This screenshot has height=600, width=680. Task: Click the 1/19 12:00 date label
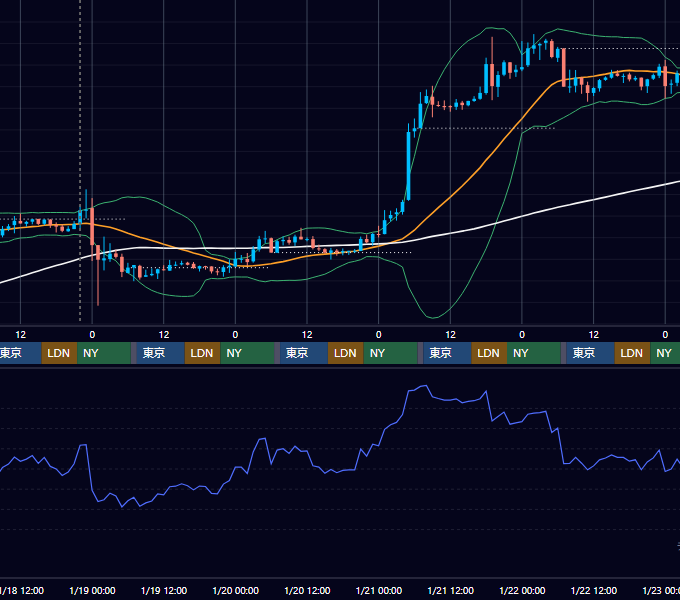coord(164,590)
